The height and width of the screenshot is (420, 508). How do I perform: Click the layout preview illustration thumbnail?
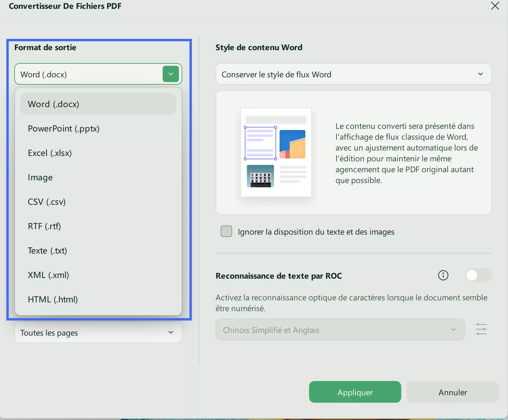(x=276, y=152)
